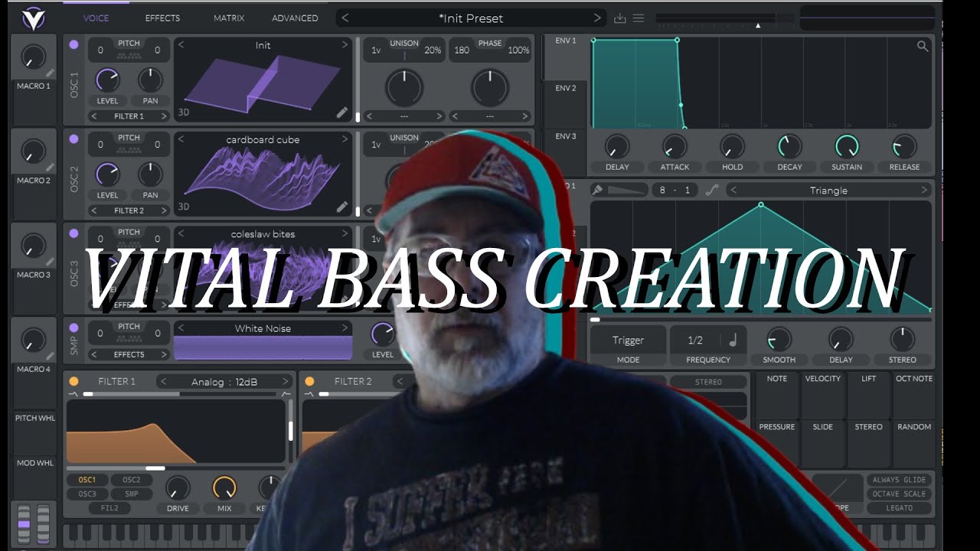The width and height of the screenshot is (980, 551).
Task: Click the VELOCITY modulation source
Action: pyautogui.click(x=823, y=396)
